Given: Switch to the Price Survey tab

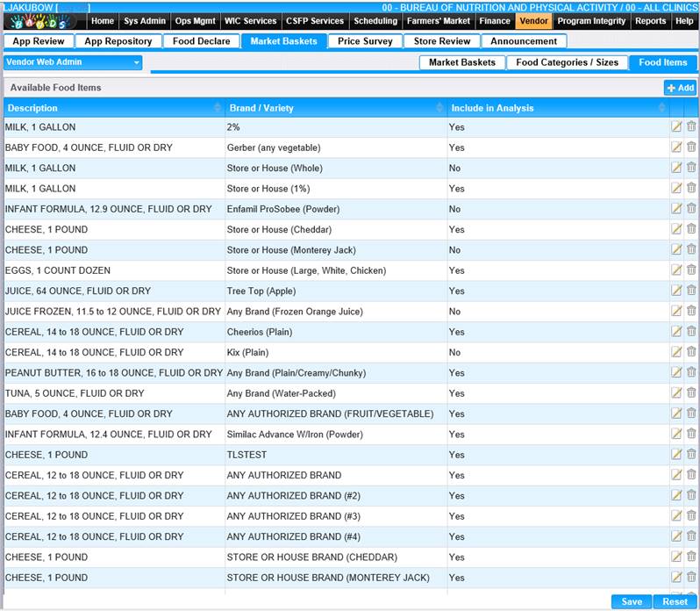Looking at the screenshot, I should coord(365,41).
